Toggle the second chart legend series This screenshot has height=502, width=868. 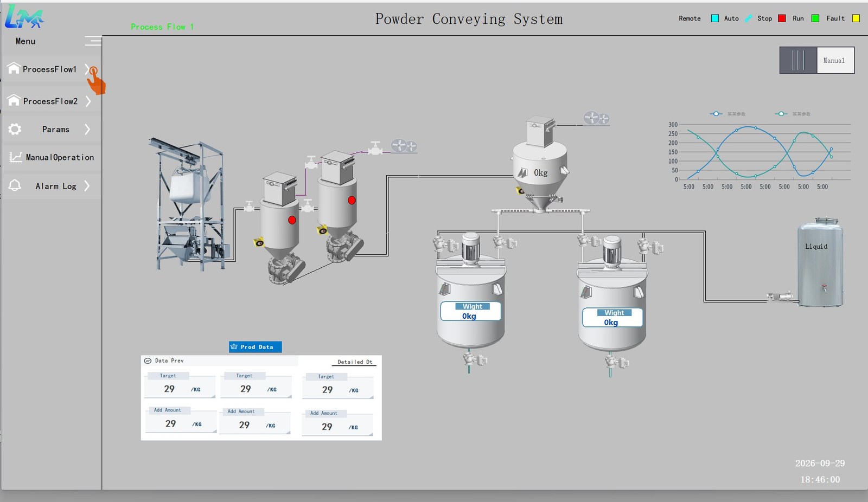coord(793,114)
